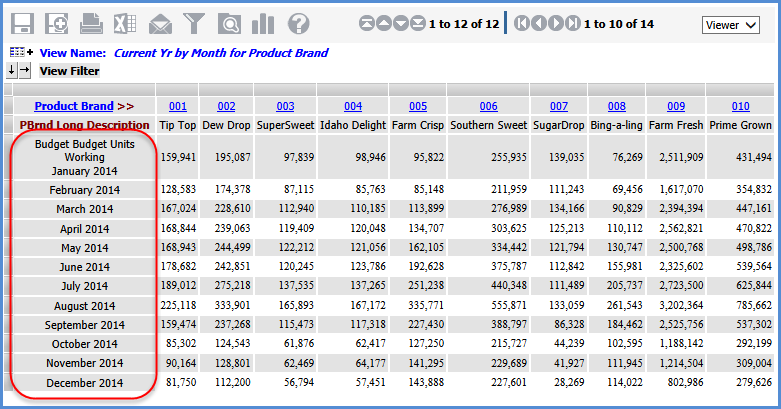Click the View Filter label
This screenshot has height=409, width=781.
pos(69,71)
